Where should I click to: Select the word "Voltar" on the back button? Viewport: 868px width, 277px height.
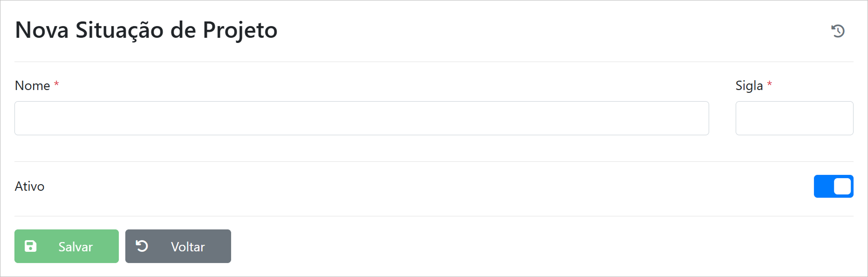(x=188, y=247)
